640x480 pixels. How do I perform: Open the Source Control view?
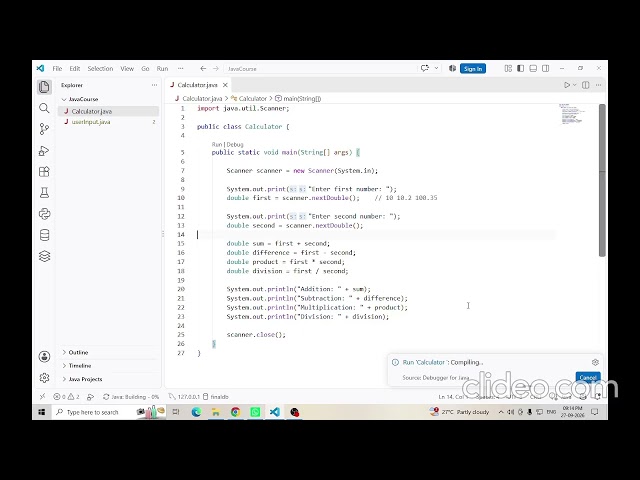44,129
